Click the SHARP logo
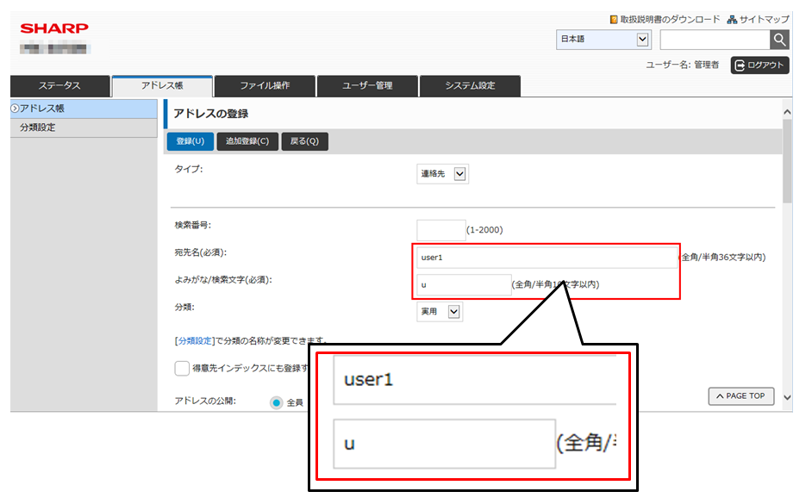 pyautogui.click(x=54, y=28)
